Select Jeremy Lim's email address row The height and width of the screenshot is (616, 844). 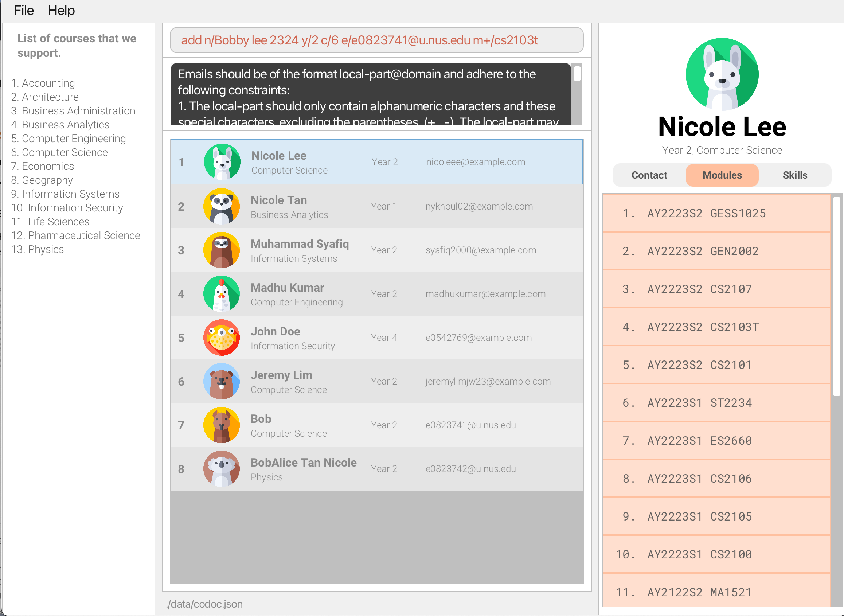[488, 382]
